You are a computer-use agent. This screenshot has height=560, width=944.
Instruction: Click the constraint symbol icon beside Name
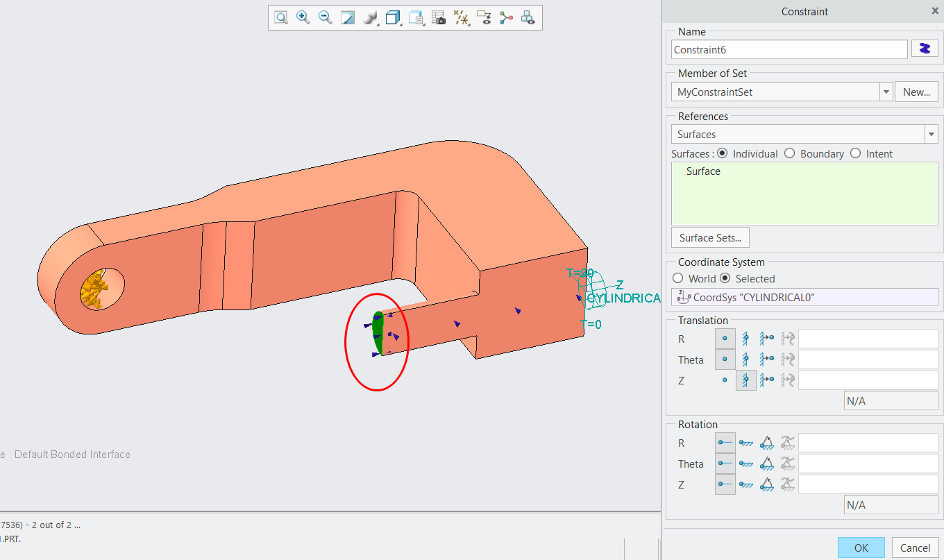coord(925,49)
